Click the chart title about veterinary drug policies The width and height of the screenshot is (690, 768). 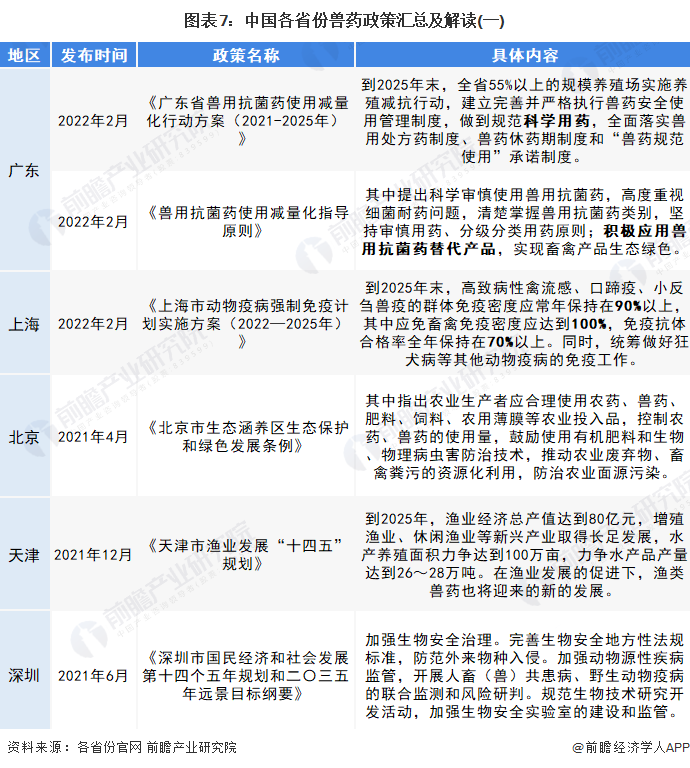[344, 19]
